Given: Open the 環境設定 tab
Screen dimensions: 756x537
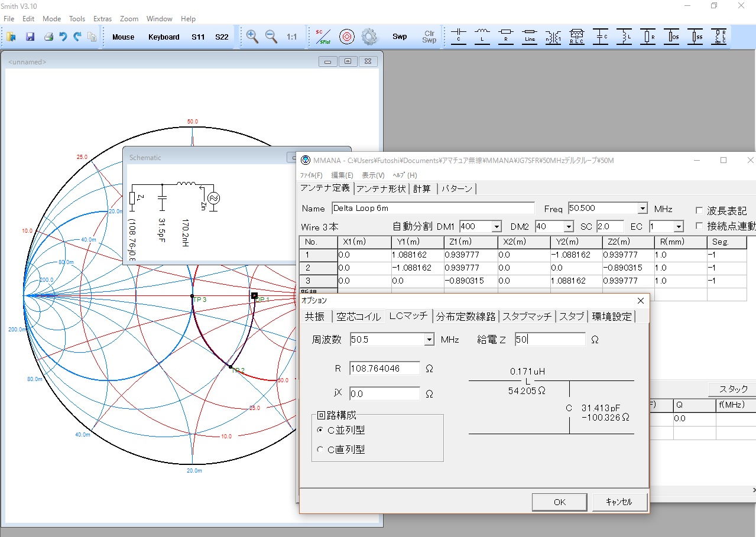Looking at the screenshot, I should [612, 317].
